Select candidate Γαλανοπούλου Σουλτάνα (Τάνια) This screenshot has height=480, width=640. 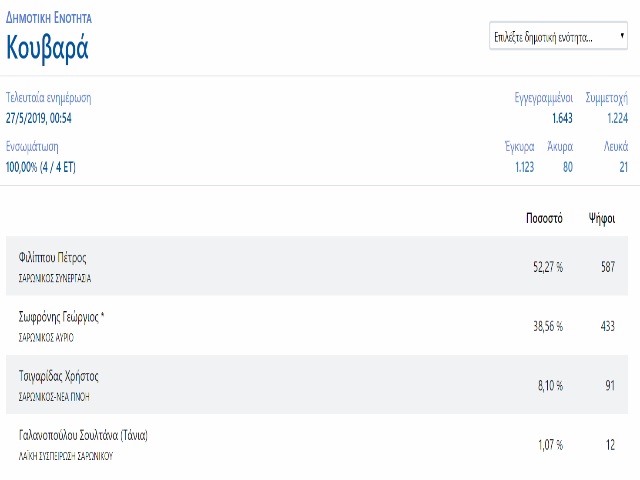[x=317, y=444]
